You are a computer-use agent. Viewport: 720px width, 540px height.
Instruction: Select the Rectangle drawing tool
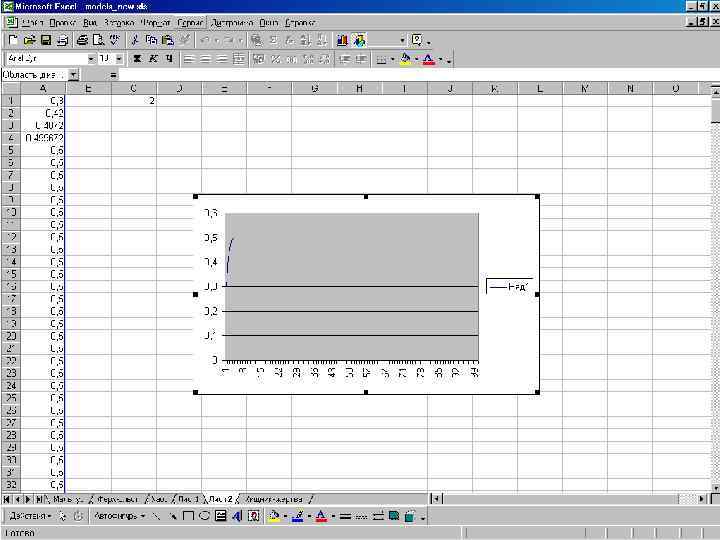[188, 516]
